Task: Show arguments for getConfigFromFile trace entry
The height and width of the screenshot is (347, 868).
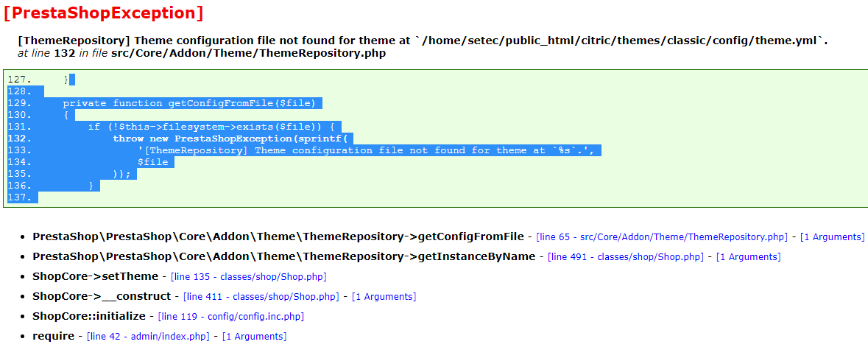Action: 831,237
